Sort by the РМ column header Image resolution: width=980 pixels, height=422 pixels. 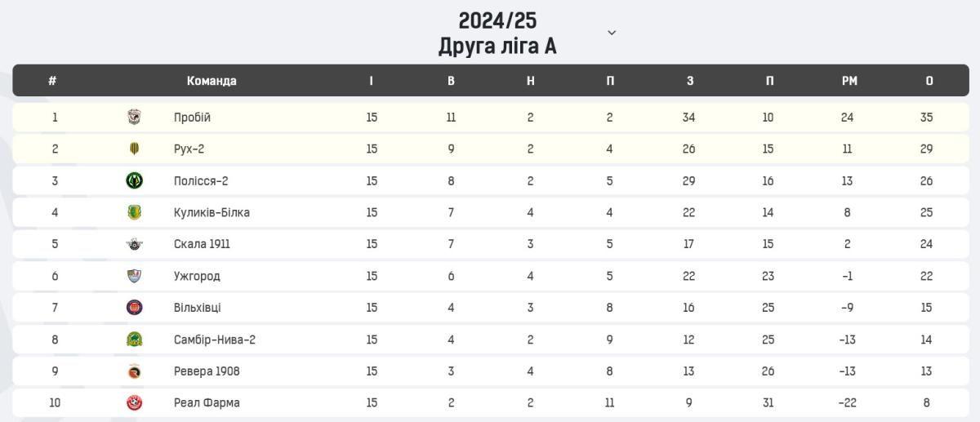point(849,81)
